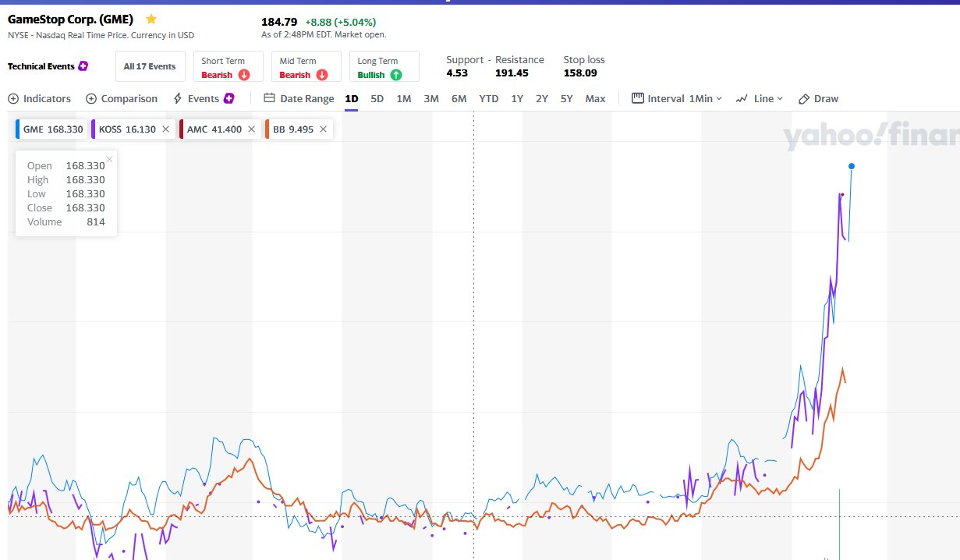Select the 1Y date range

coord(517,99)
